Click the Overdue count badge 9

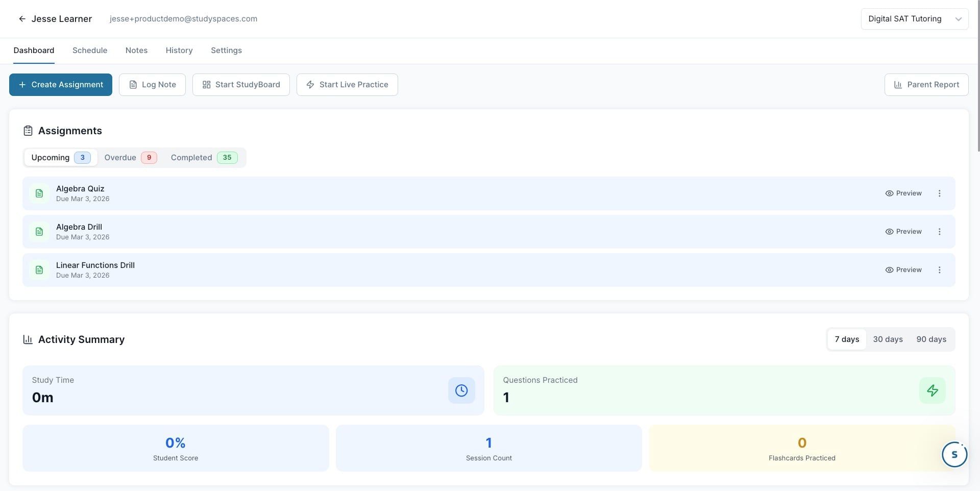click(149, 158)
